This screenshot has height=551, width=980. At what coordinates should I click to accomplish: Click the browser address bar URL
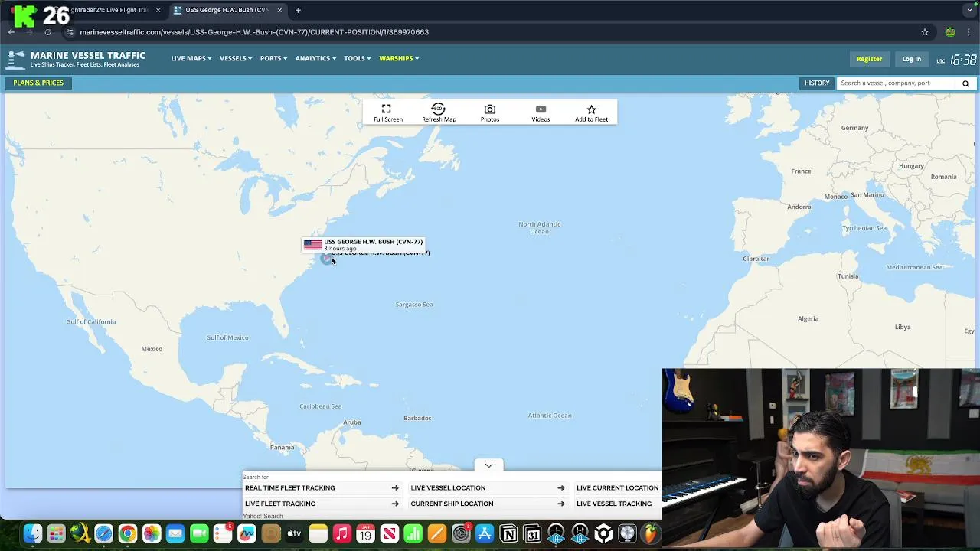pyautogui.click(x=254, y=32)
